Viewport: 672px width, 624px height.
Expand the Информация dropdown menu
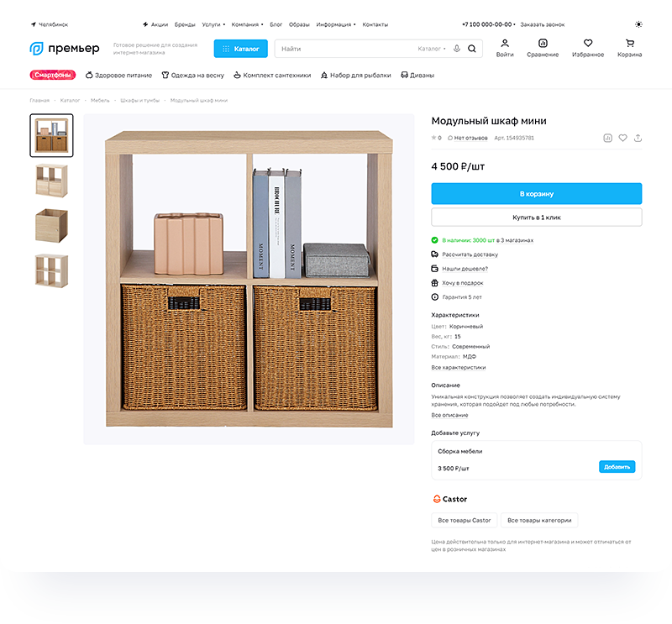pos(336,24)
